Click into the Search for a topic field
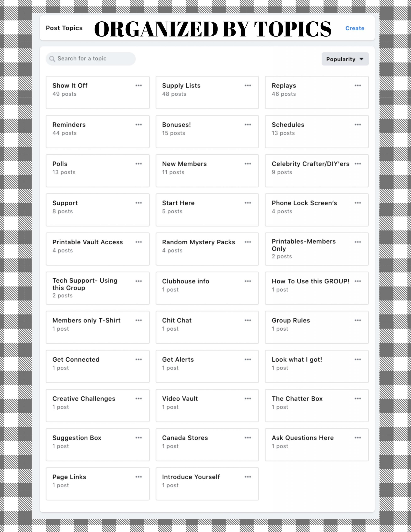Image resolution: width=411 pixels, height=532 pixels. 93,59
